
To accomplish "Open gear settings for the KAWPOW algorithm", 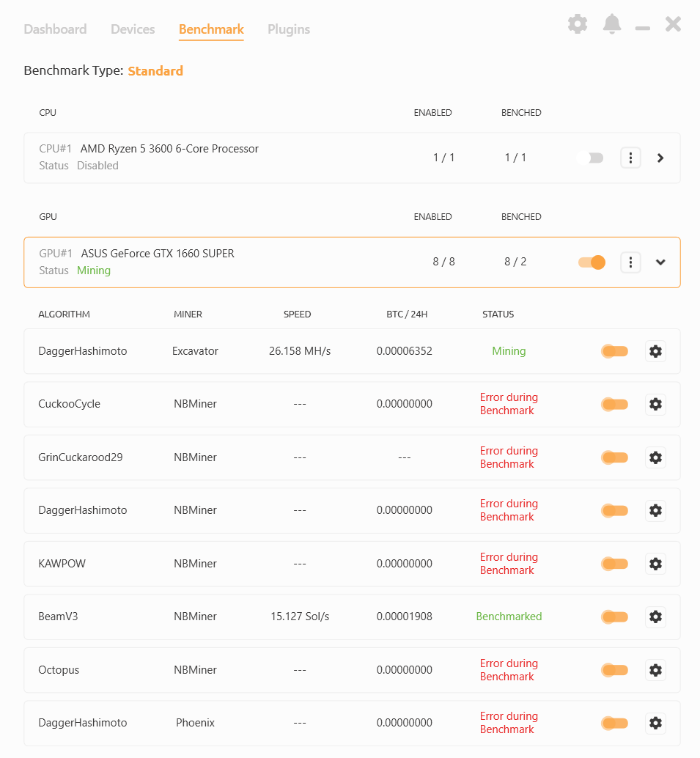I will pos(655,564).
